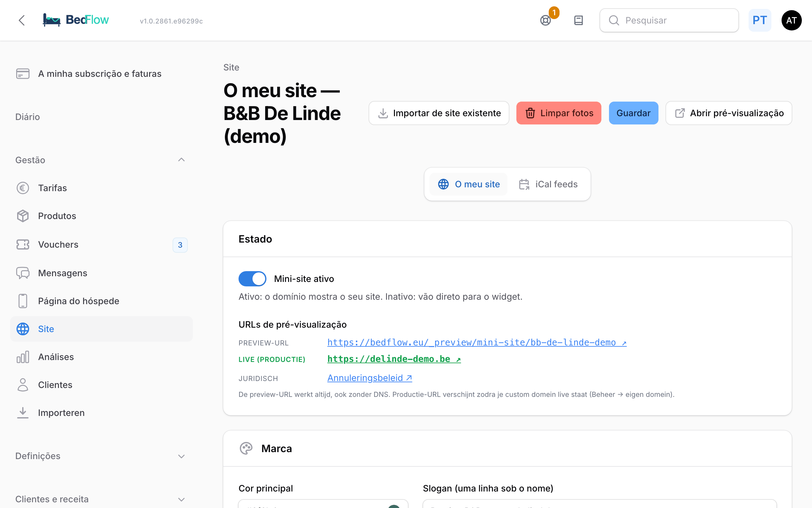
Task: Open Produtos in the sidebar
Action: [x=101, y=216]
